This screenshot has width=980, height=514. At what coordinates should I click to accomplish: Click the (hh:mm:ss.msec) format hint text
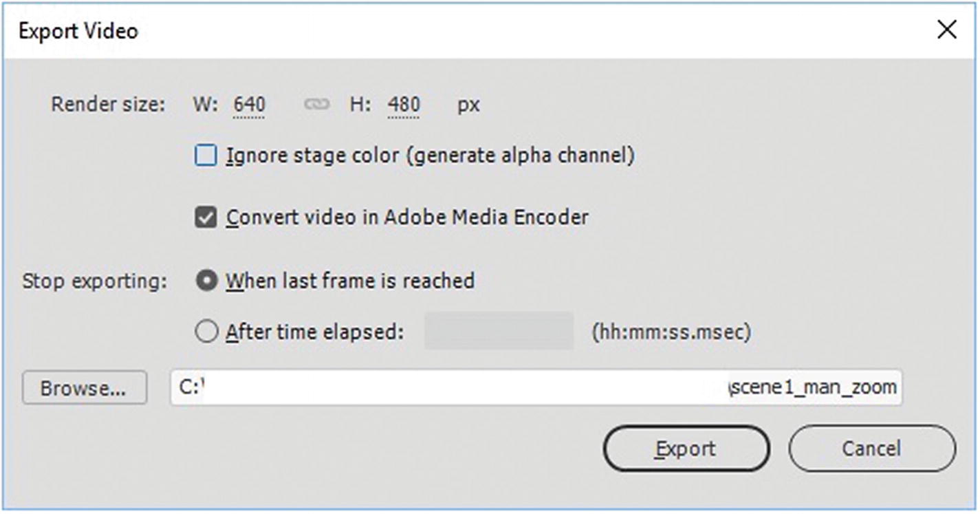671,332
